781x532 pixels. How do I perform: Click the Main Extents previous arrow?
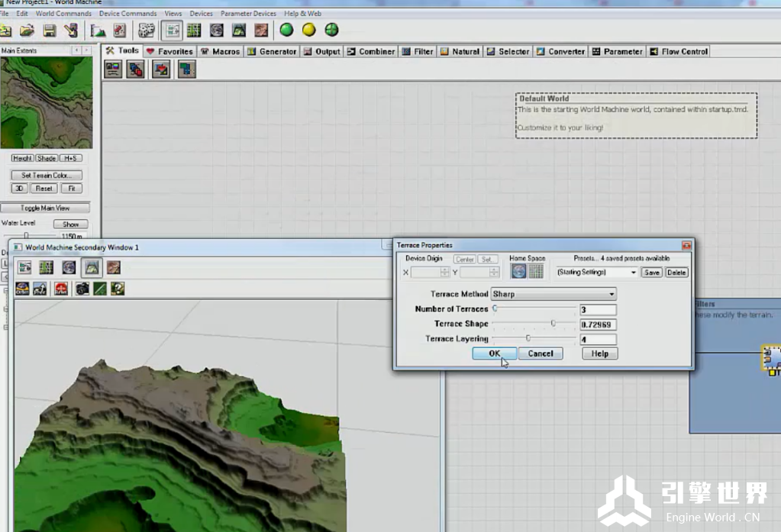click(76, 50)
